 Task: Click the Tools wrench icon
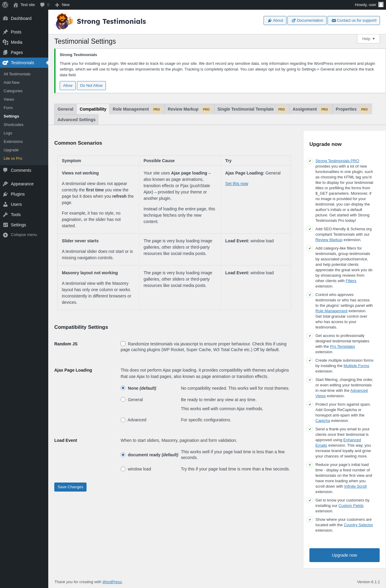(5, 215)
